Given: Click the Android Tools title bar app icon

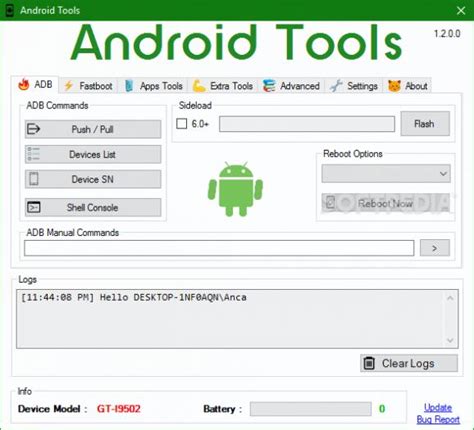Looking at the screenshot, I should point(10,10).
